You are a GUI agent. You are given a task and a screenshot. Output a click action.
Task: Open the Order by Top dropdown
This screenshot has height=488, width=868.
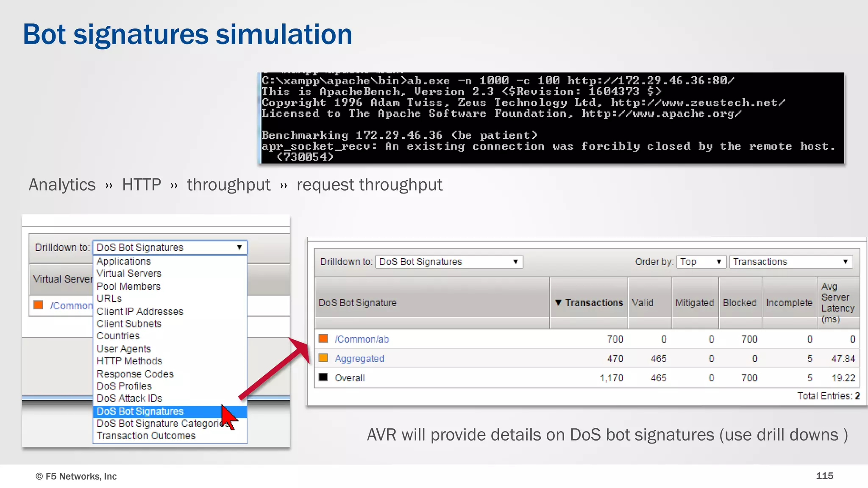pyautogui.click(x=701, y=262)
